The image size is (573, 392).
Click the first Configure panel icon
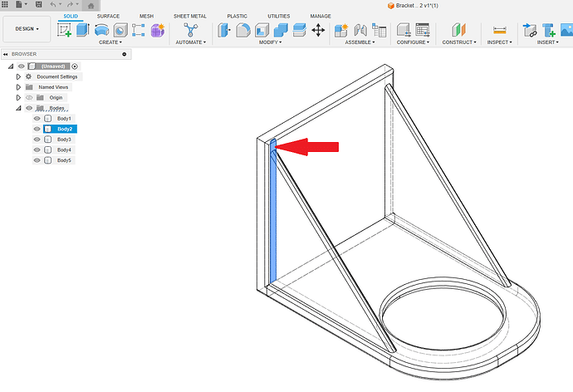[x=404, y=30]
